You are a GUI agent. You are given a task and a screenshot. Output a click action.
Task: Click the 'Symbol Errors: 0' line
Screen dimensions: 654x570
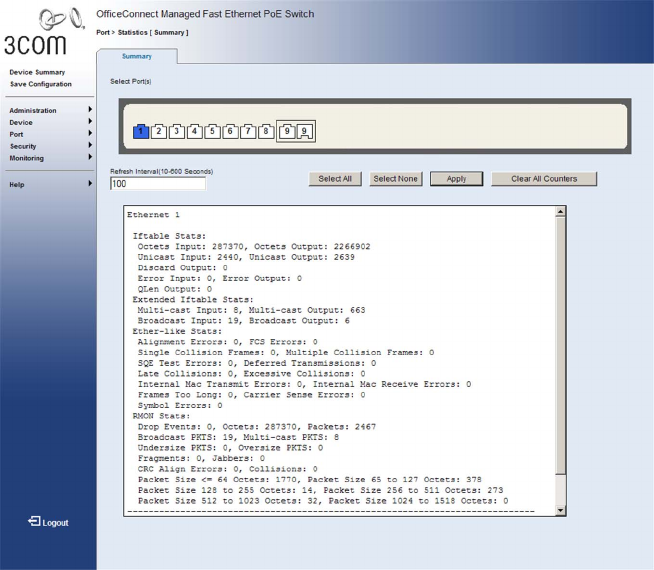click(180, 405)
